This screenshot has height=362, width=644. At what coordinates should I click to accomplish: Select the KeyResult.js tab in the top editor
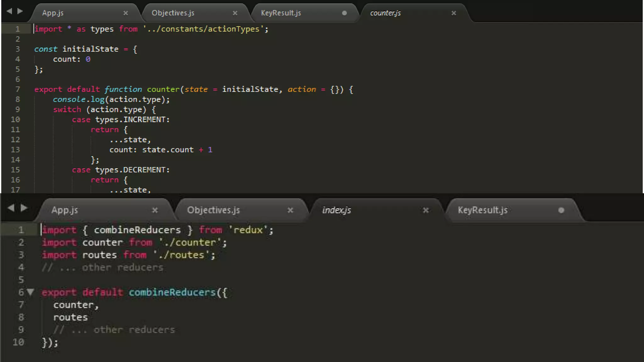(281, 13)
